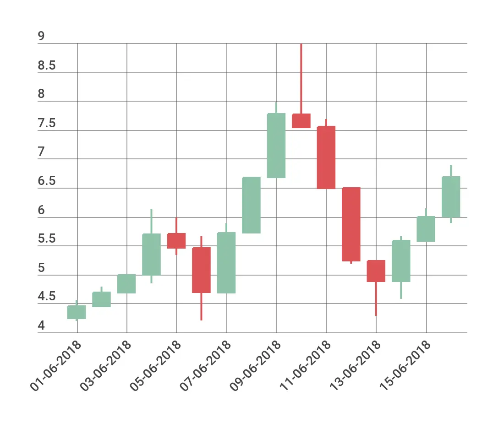This screenshot has height=423, width=504.
Task: Click the x-axis label 01-06-2018
Action: coord(56,366)
